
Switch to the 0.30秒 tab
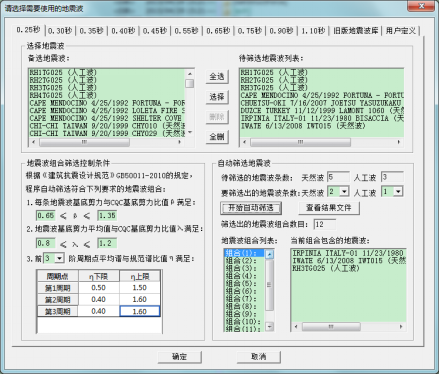[60, 31]
